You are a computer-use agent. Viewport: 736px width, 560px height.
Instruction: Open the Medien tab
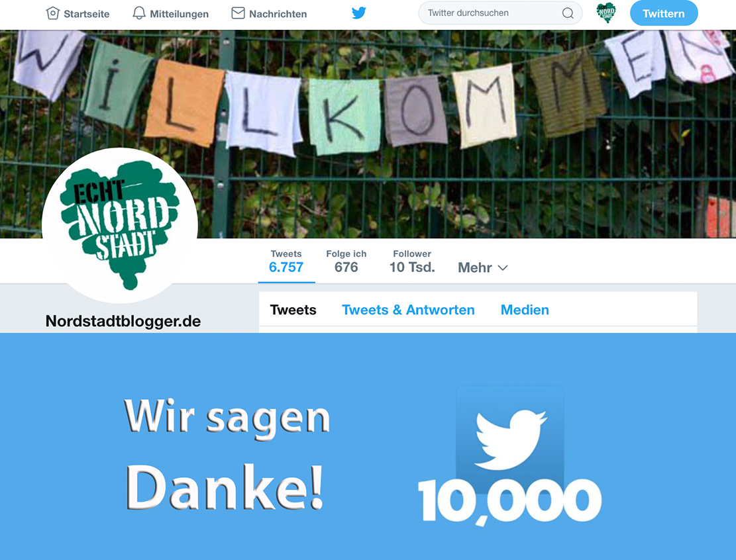525,310
